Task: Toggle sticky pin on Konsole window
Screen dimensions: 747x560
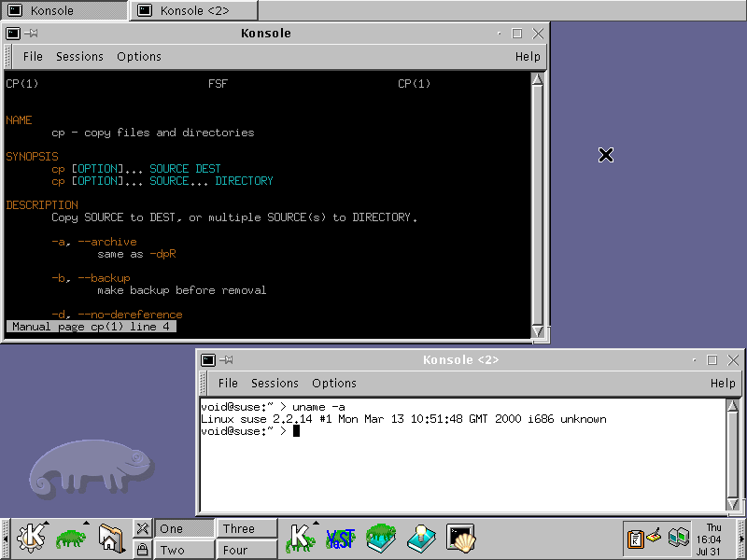Action: (32, 34)
